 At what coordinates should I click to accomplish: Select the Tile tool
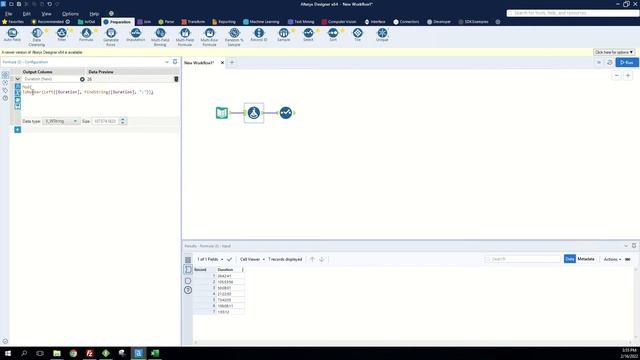[358, 35]
